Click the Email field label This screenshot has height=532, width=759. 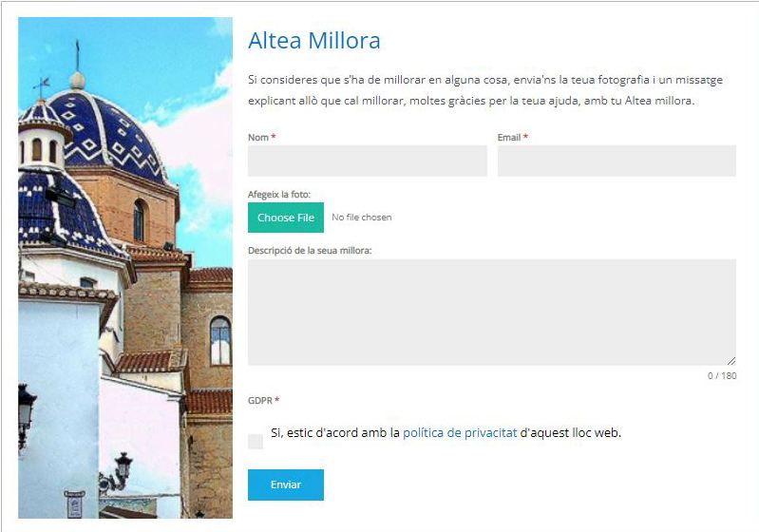point(509,138)
